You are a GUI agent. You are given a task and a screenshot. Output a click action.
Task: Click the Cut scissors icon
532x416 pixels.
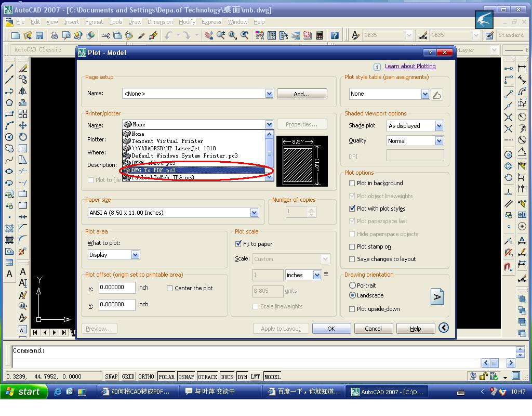[105, 35]
